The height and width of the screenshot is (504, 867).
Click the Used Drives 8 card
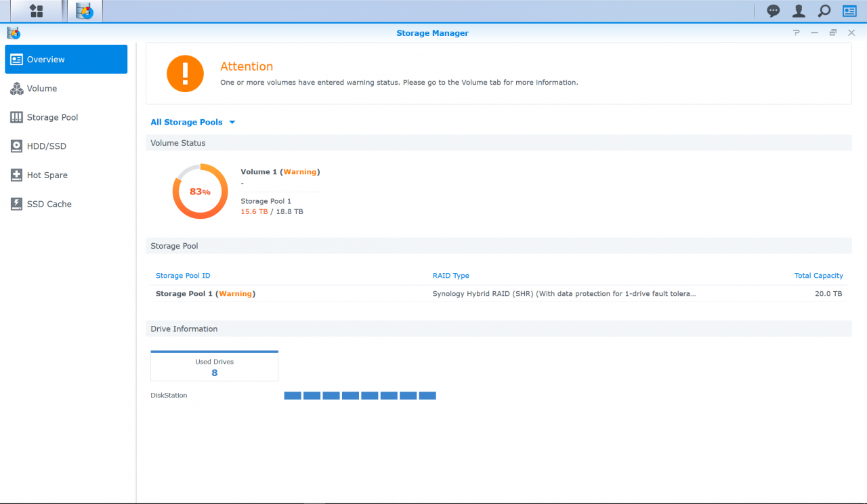[214, 366]
